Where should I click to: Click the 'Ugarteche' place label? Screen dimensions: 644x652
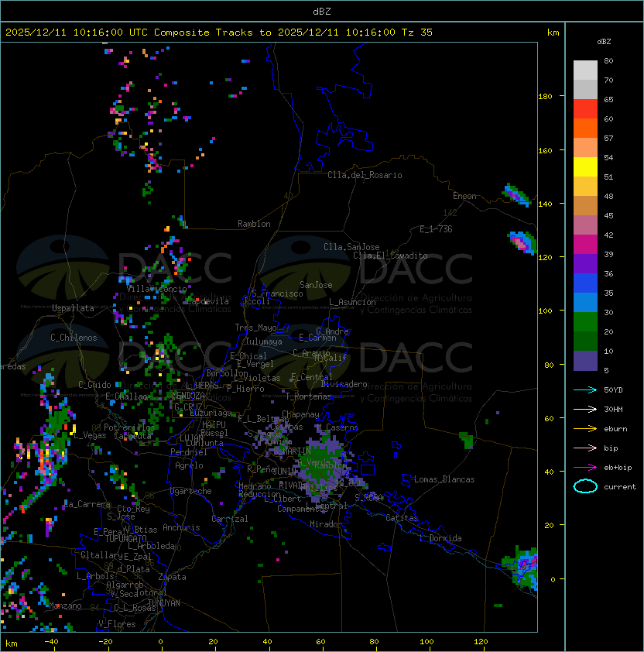click(x=191, y=491)
